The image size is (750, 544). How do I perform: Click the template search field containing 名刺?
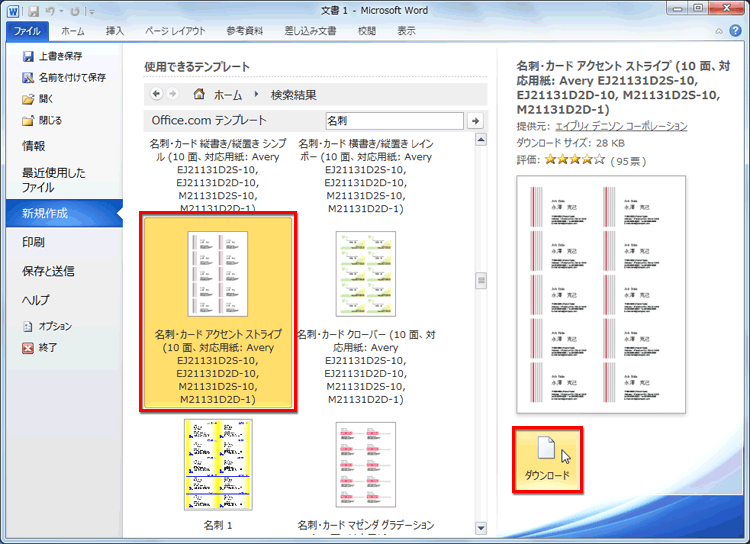(394, 121)
